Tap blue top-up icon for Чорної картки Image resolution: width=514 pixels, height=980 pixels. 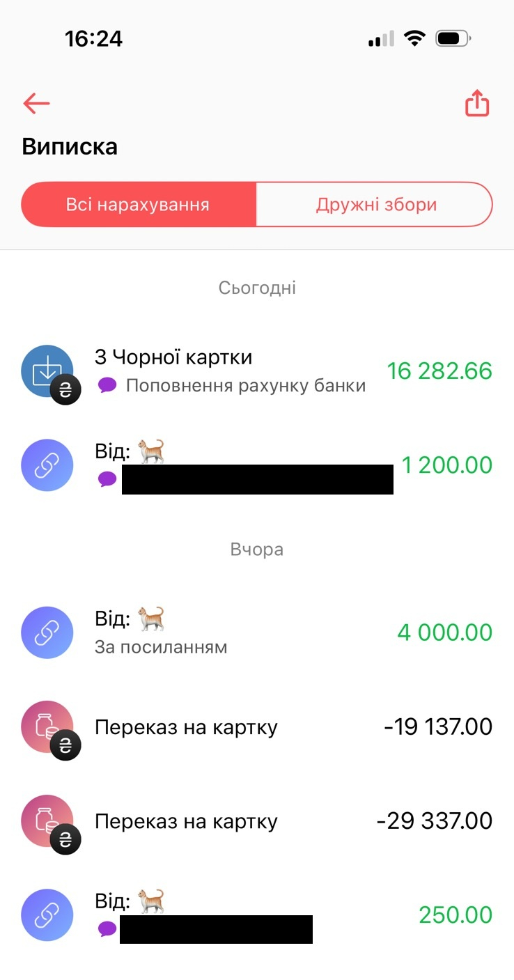click(x=47, y=371)
